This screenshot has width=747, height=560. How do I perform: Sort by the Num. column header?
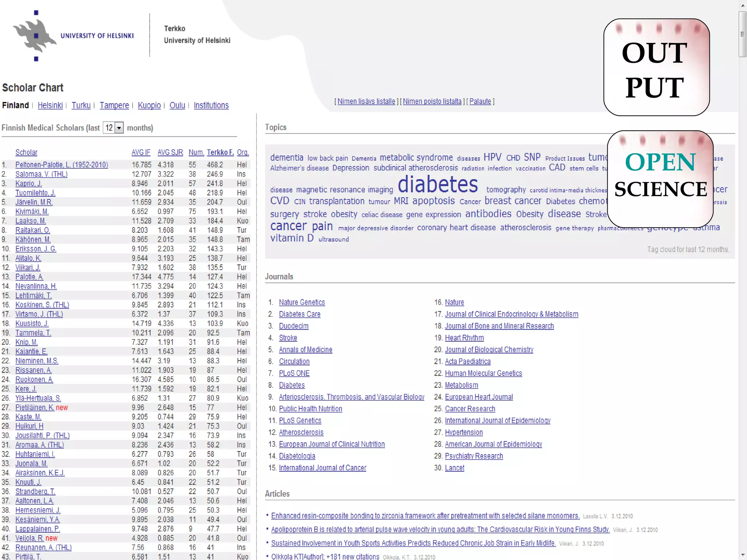[196, 152]
